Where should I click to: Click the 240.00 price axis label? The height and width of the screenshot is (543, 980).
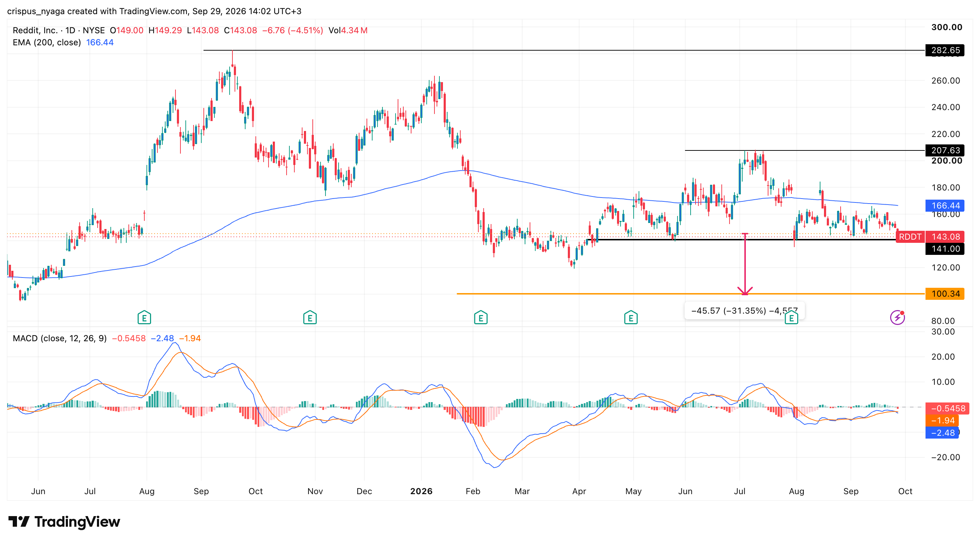pos(945,107)
